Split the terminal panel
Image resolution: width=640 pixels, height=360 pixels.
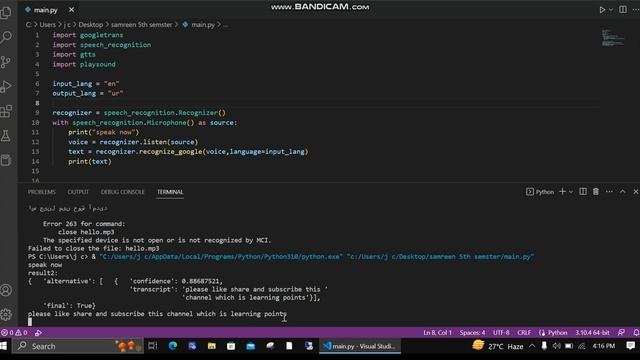tap(583, 191)
